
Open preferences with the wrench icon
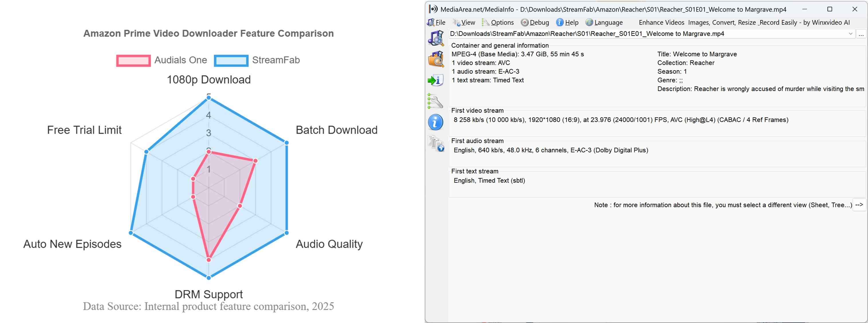[x=436, y=101]
